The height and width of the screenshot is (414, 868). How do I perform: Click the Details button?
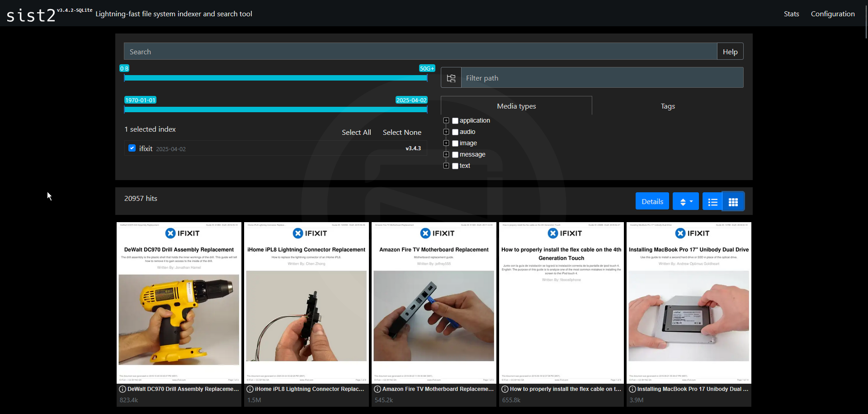[652, 201]
